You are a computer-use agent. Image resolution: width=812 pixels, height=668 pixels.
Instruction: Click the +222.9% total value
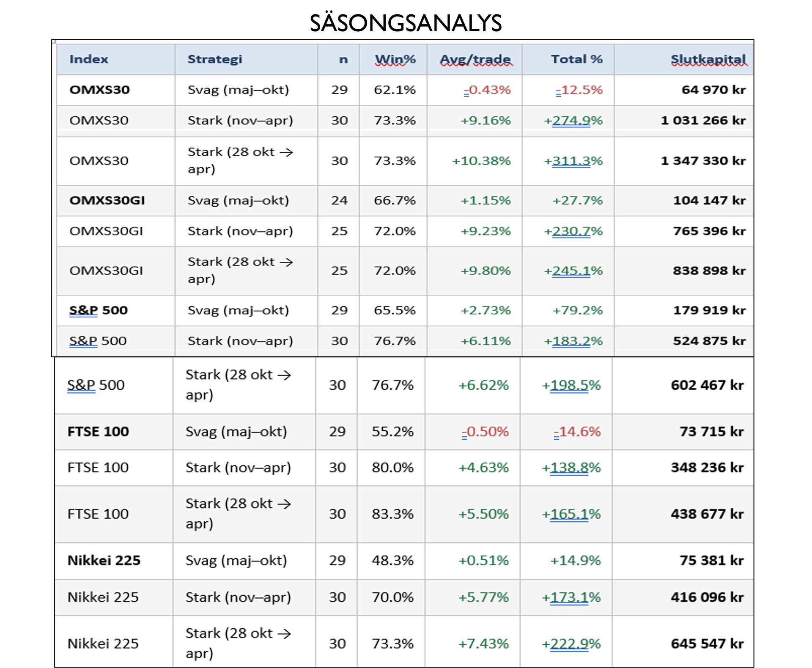click(571, 644)
